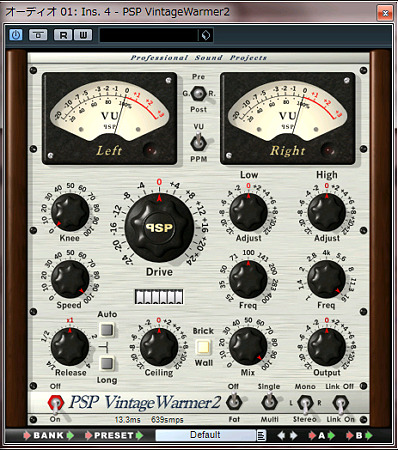The image size is (398, 450).
Task: Click green arrow right of A
Action: 331,435
